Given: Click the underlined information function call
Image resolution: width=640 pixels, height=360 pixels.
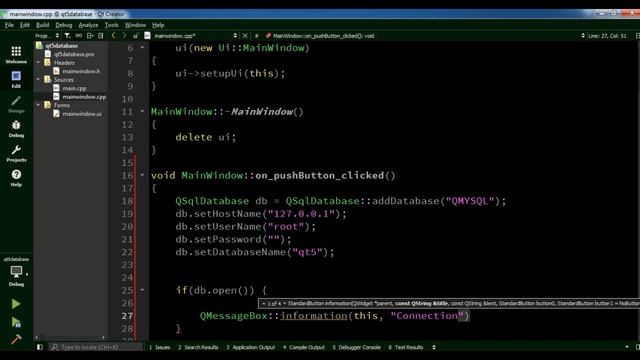Looking at the screenshot, I should coord(313,316).
